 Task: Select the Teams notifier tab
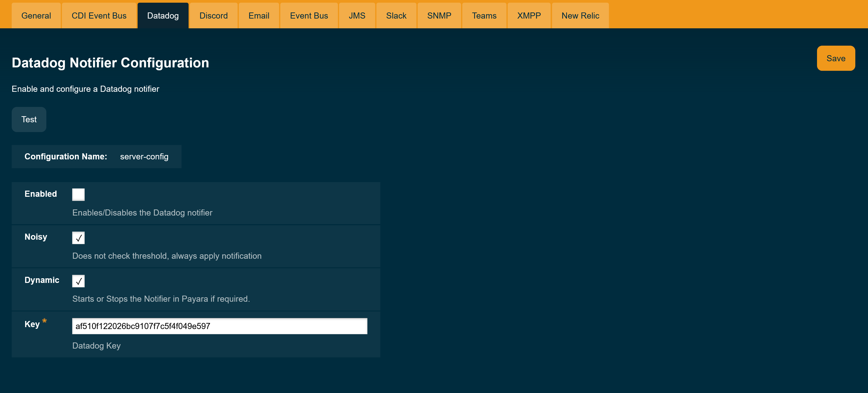pyautogui.click(x=484, y=15)
